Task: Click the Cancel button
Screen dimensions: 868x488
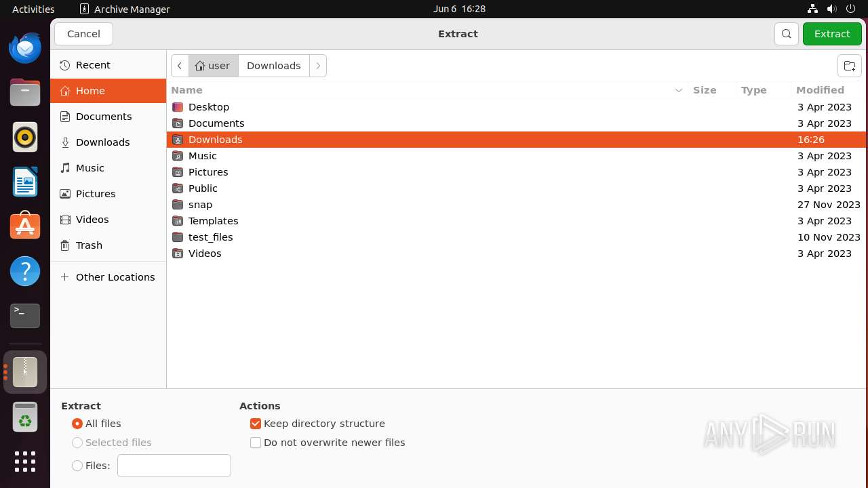Action: (x=84, y=34)
